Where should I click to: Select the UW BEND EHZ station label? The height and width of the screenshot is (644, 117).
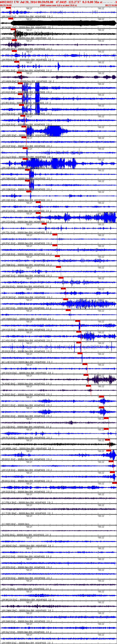pos(27,546)
